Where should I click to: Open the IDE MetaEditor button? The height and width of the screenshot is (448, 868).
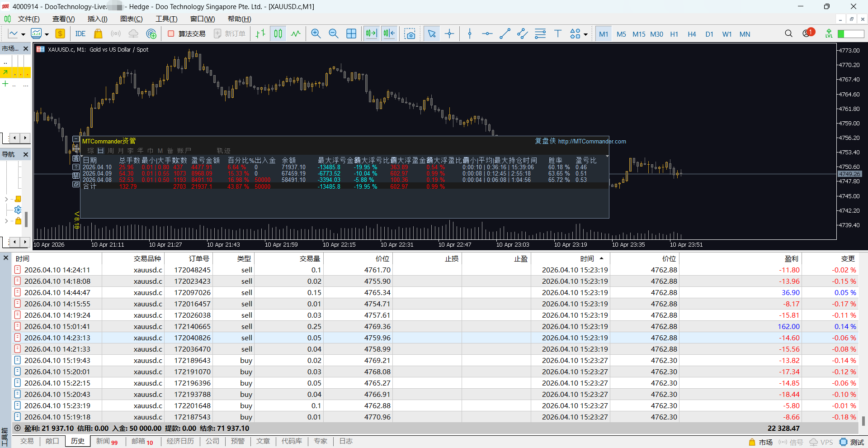[80, 34]
